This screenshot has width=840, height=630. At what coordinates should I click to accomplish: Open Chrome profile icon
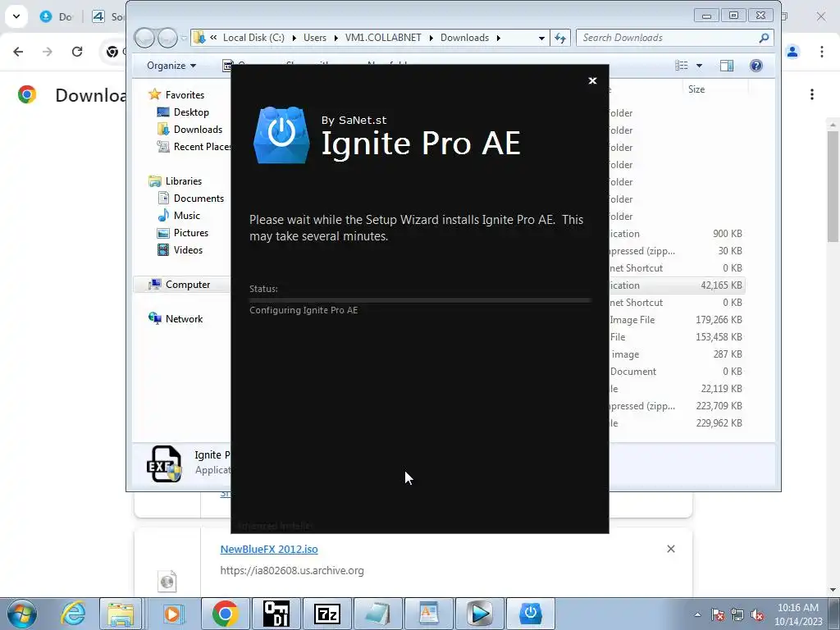(x=792, y=52)
